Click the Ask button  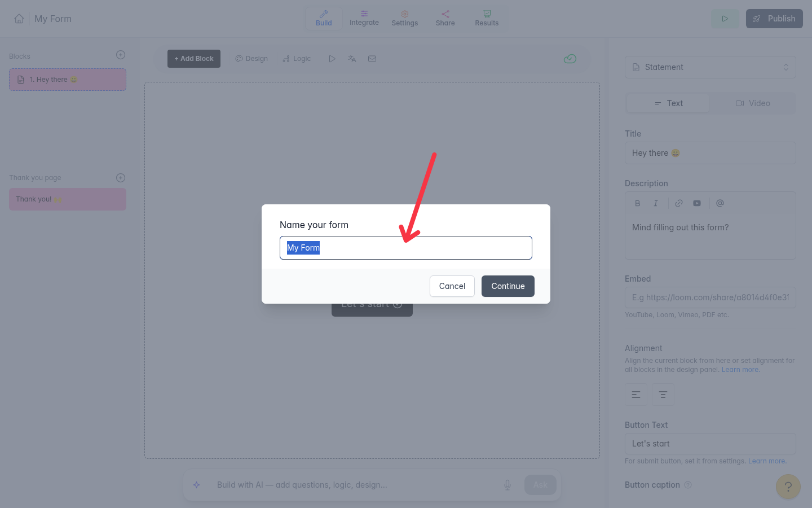(540, 485)
